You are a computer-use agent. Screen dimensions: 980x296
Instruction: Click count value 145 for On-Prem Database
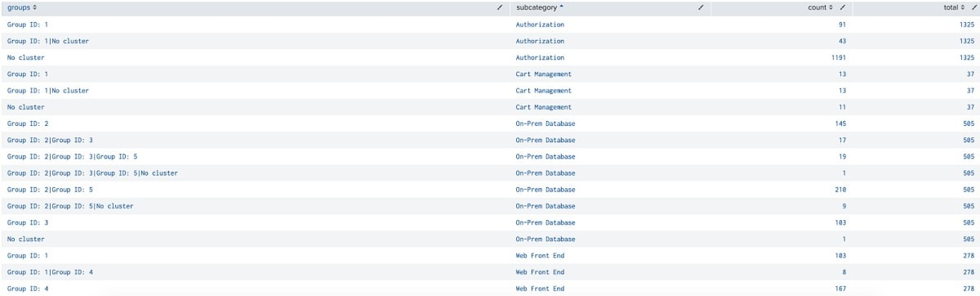tap(839, 123)
